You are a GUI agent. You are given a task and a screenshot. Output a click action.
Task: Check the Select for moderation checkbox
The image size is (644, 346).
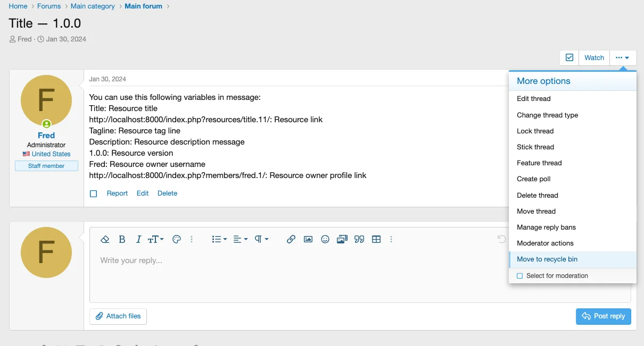(x=520, y=276)
